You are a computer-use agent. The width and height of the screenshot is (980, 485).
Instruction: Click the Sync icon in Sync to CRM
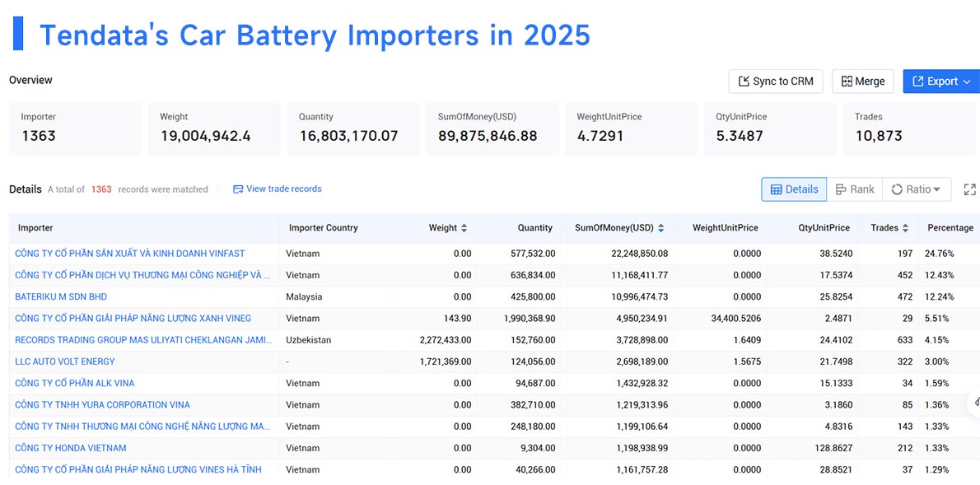(744, 82)
